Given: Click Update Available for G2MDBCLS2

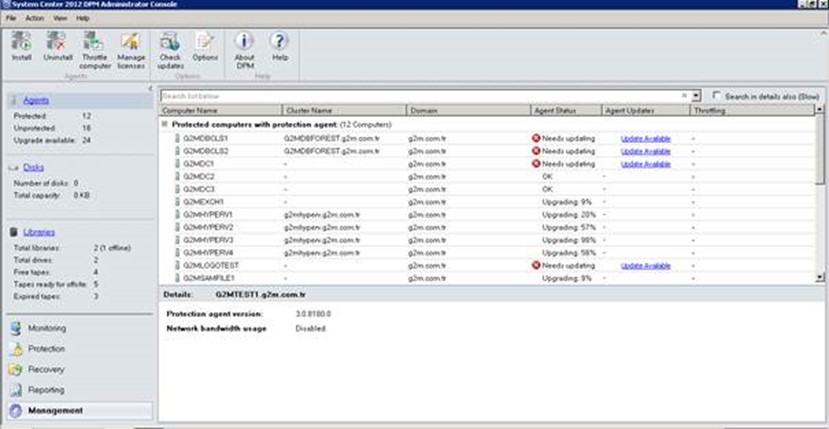Looking at the screenshot, I should click(646, 151).
